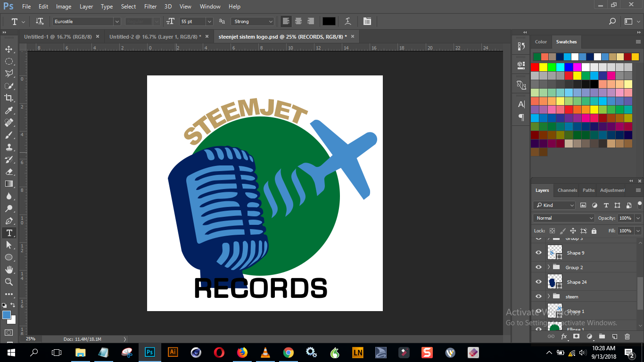Switch to the Channels tab

coord(567,190)
